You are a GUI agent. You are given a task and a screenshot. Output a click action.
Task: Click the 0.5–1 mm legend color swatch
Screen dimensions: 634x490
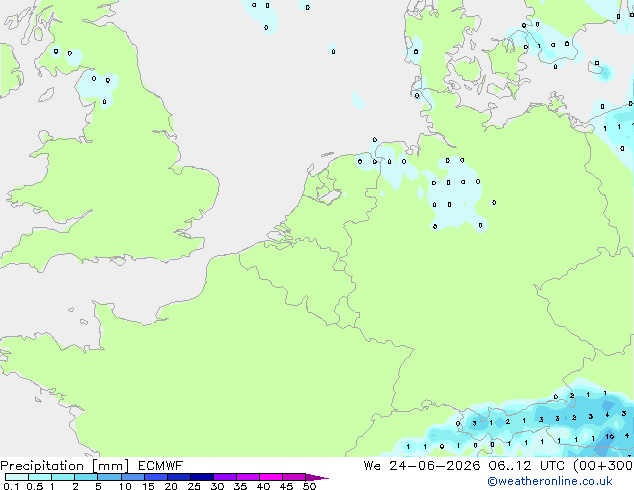pos(40,477)
